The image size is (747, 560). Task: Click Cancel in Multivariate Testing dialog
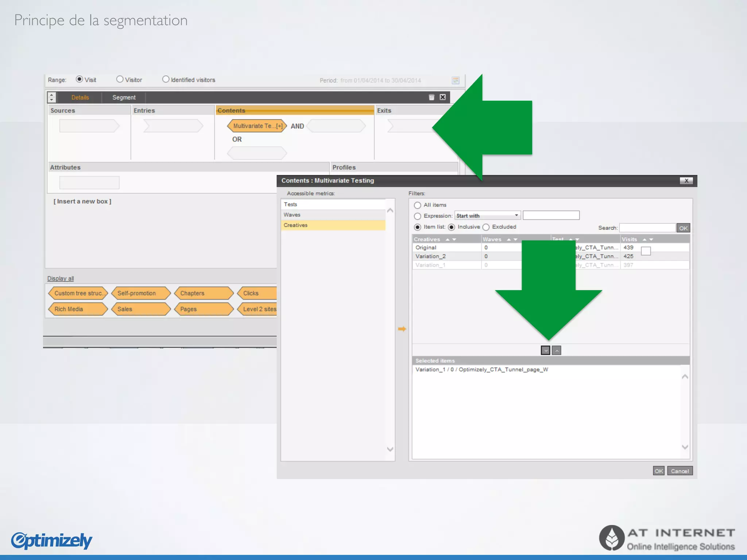click(680, 471)
